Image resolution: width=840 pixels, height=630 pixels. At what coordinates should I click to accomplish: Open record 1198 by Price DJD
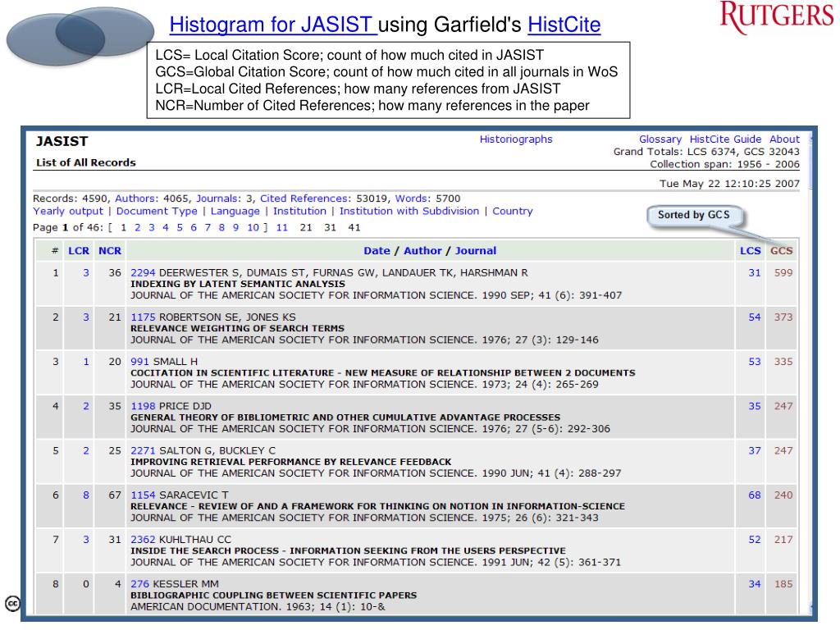coord(143,406)
